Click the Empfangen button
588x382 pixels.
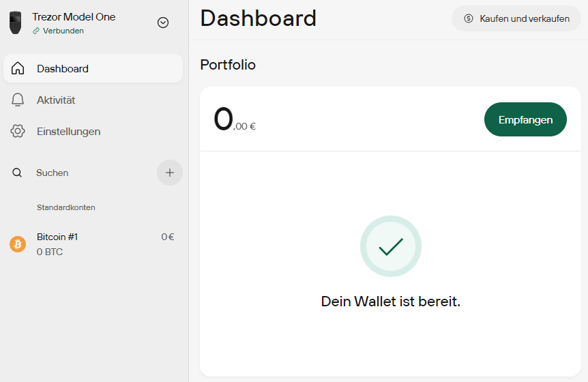coord(525,119)
